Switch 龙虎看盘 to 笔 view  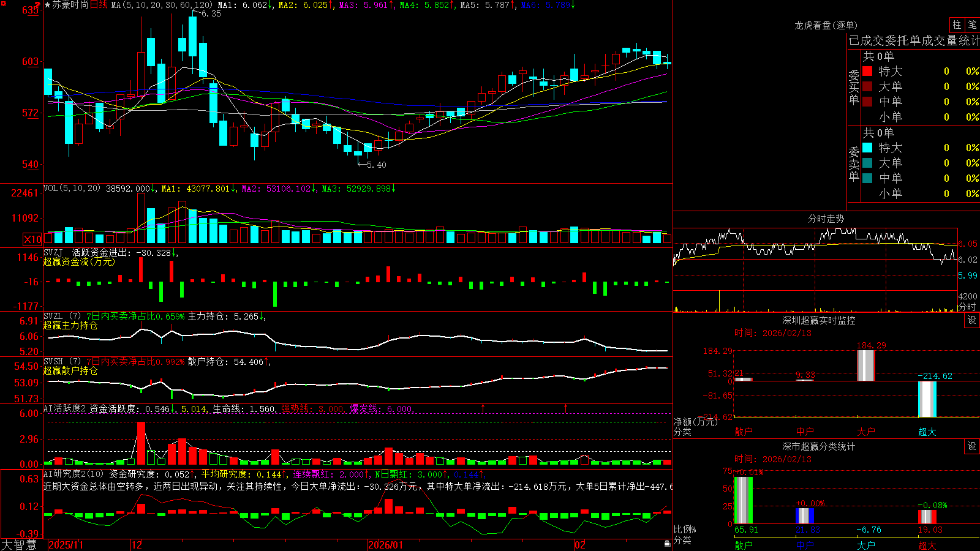point(973,25)
